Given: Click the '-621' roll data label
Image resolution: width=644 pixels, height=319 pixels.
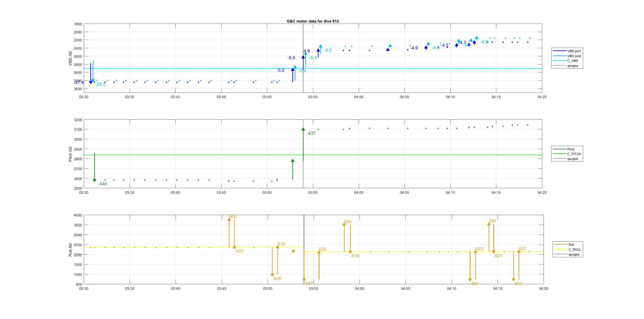Looking at the screenshot, I should (498, 256).
